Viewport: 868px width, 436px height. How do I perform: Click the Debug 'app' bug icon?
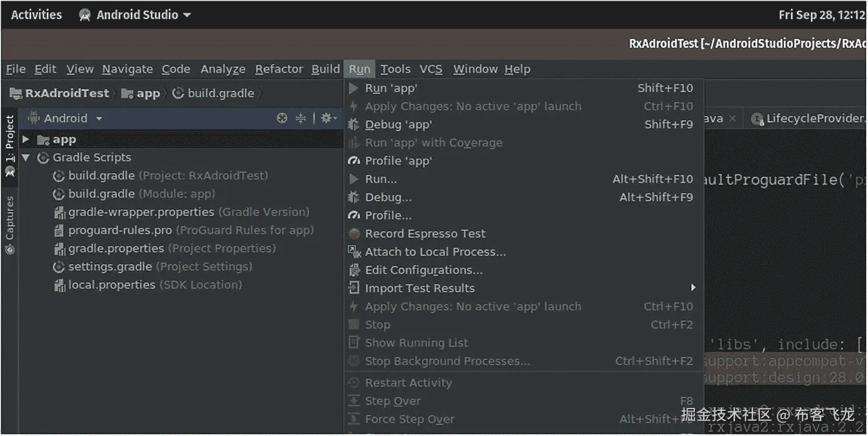[x=354, y=125]
